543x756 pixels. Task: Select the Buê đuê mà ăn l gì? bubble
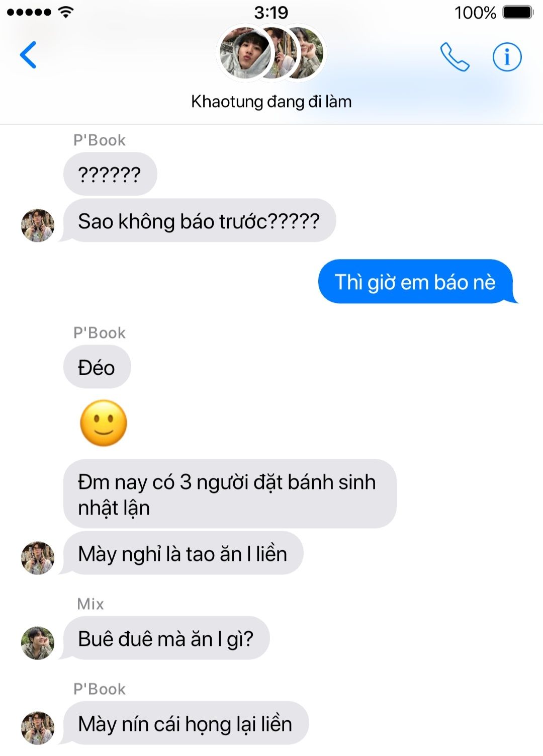(165, 638)
